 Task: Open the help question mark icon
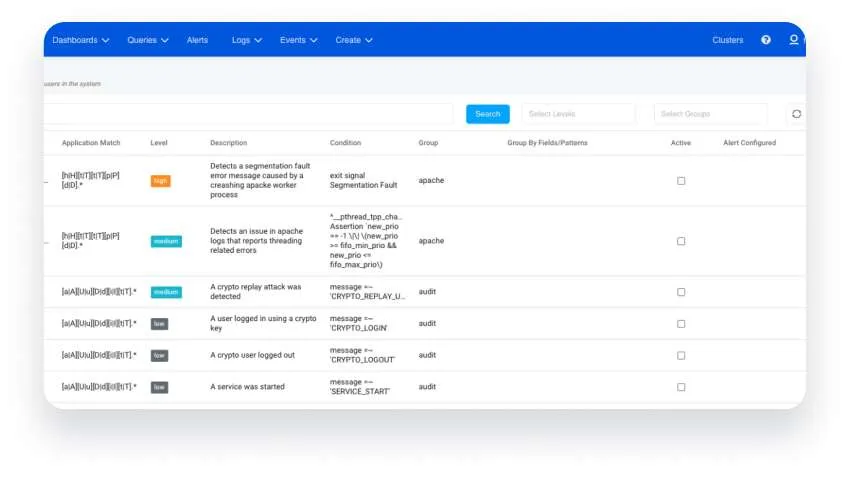click(765, 40)
